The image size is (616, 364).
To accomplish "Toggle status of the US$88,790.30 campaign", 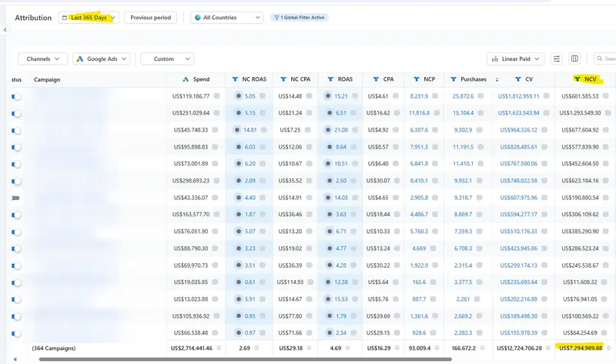I will (x=16, y=249).
